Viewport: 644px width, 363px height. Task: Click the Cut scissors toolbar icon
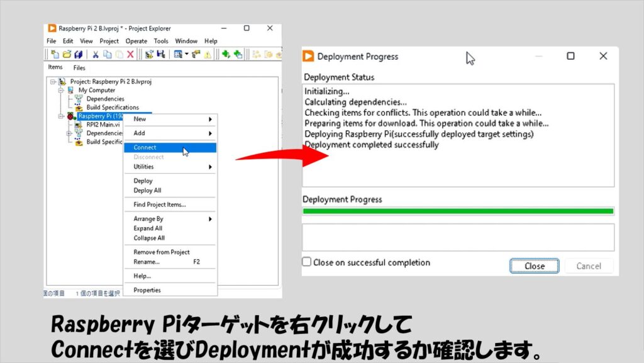point(96,54)
